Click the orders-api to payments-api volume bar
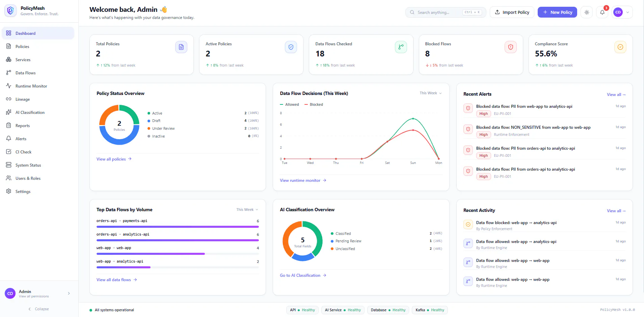This screenshot has width=644, height=317. click(x=178, y=227)
